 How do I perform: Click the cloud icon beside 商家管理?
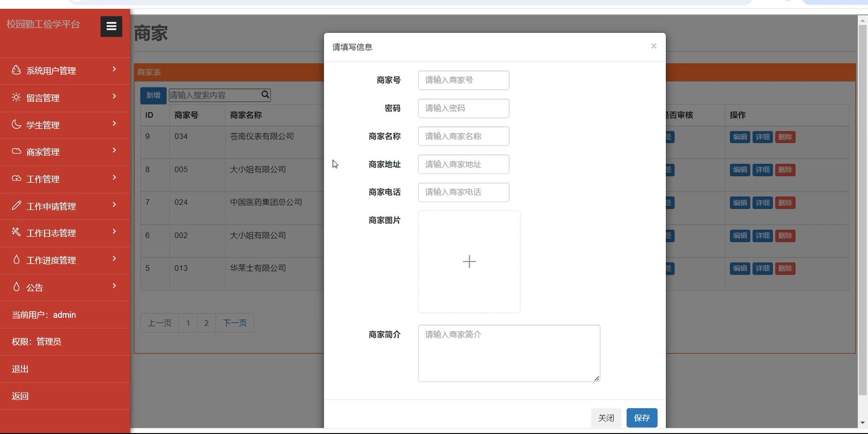click(x=16, y=151)
